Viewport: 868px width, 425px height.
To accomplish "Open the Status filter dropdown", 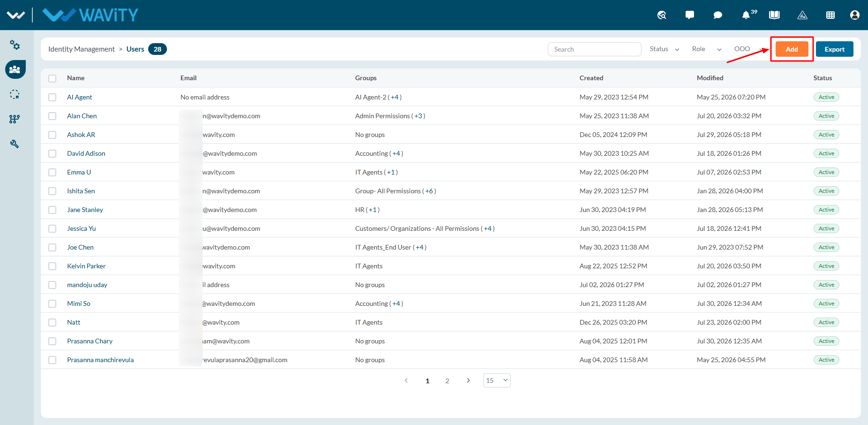I will point(664,49).
